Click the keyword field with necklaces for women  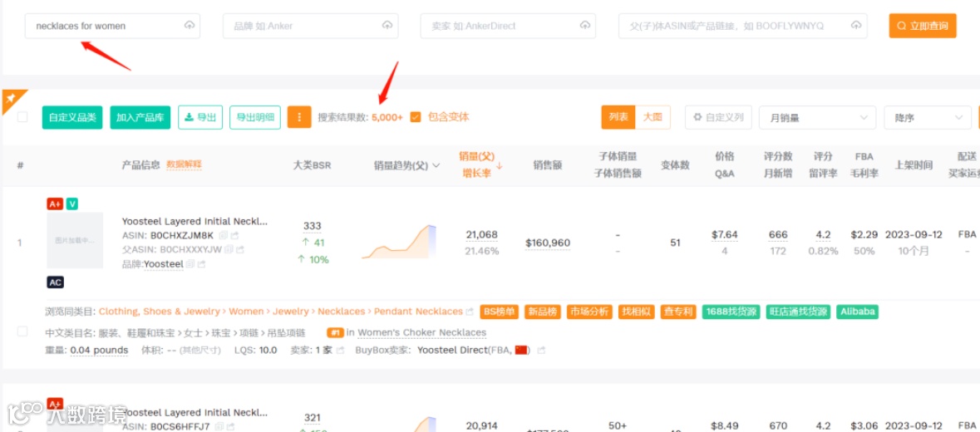coord(112,27)
